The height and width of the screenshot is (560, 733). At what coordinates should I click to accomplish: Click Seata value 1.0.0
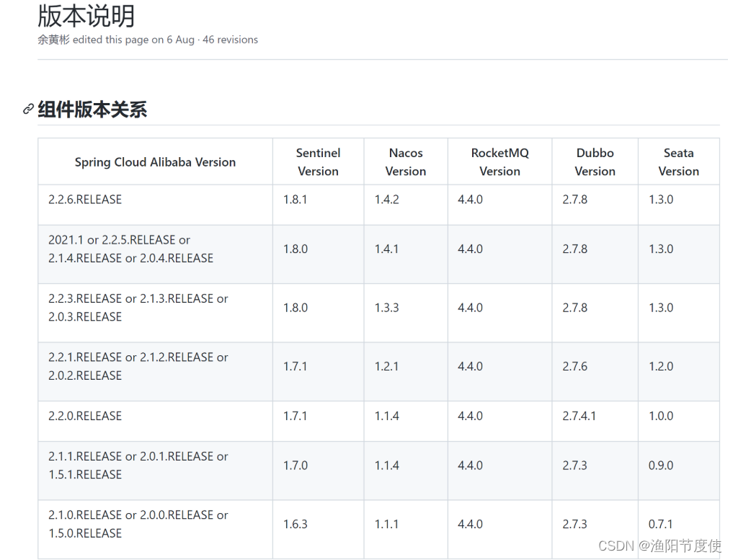click(x=661, y=416)
